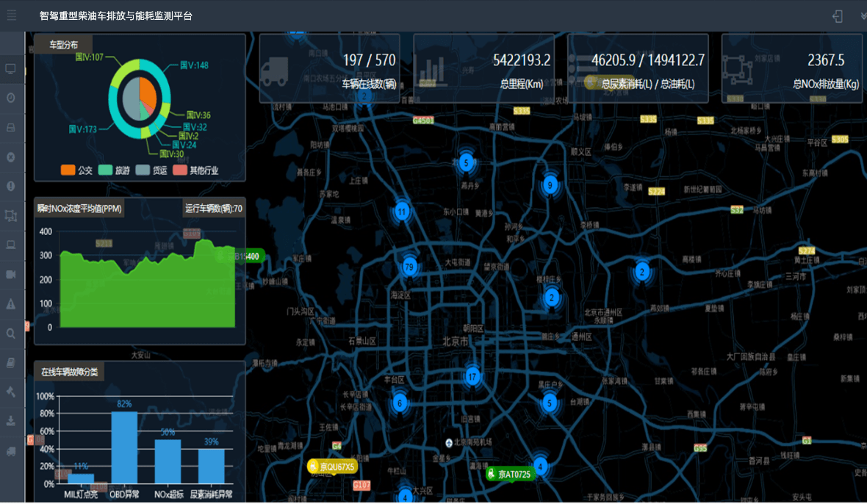Screen dimensions: 867x504
Task: Open the video camera icon in sidebar
Action: [x=10, y=275]
